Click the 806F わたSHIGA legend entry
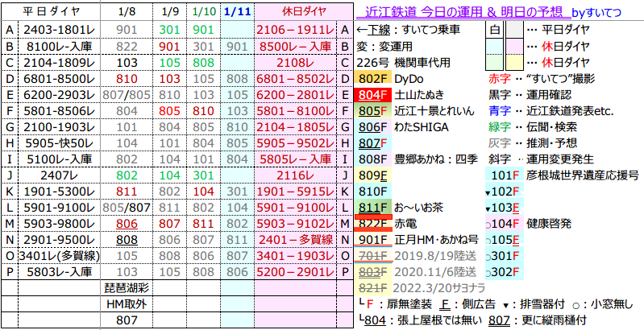This screenshot has height=330, width=644. point(403,127)
